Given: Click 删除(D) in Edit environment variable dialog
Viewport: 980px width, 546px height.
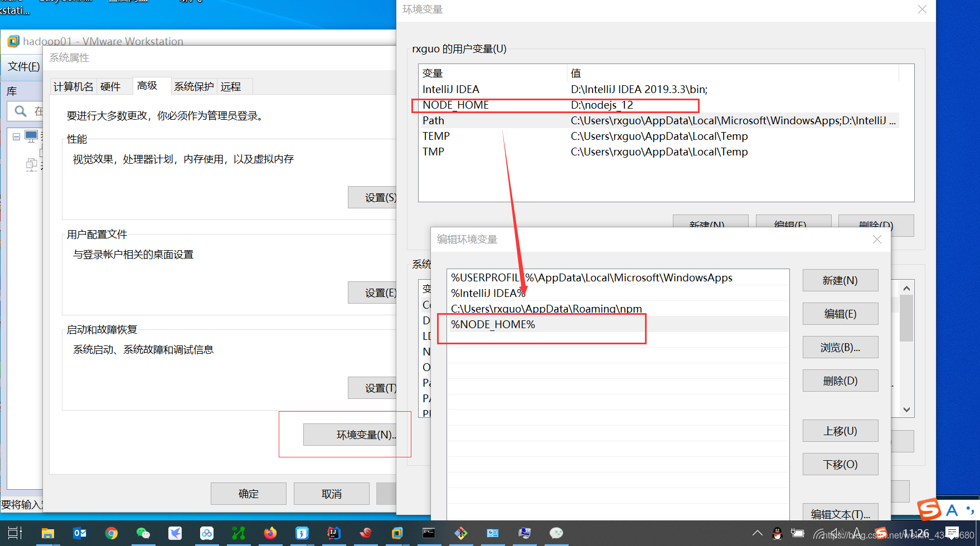Looking at the screenshot, I should coord(840,381).
